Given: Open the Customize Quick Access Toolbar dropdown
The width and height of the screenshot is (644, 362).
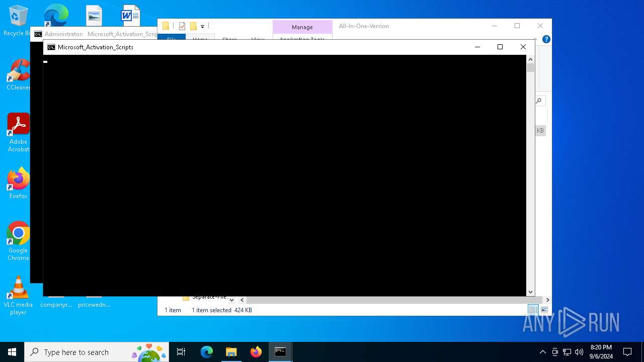Looking at the screenshot, I should 202,27.
